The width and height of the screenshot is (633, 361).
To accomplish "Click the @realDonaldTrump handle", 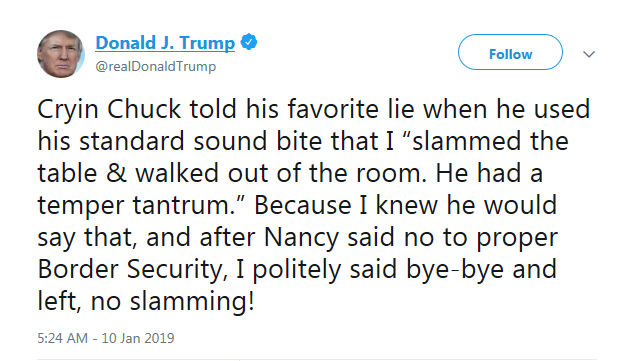I will click(156, 66).
